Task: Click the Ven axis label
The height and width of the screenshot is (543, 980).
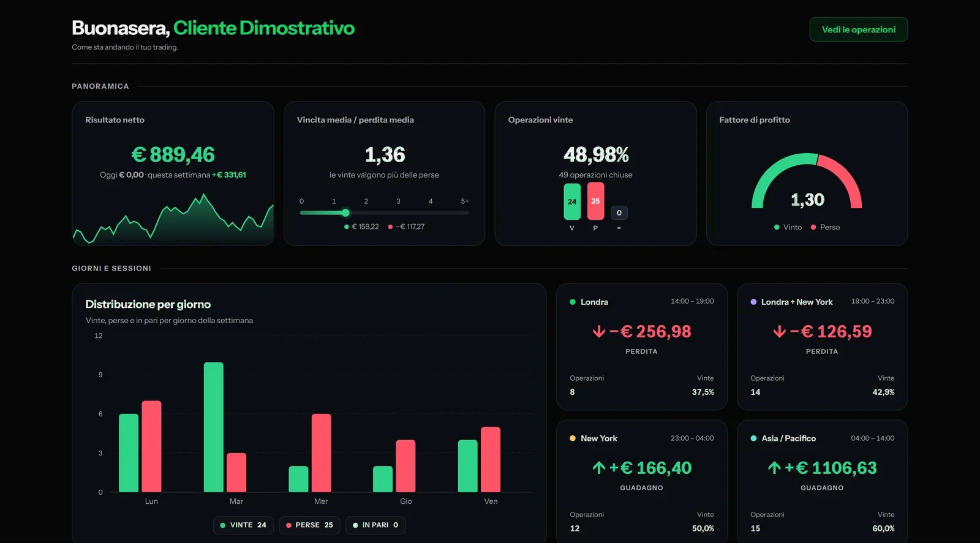Action: tap(491, 501)
